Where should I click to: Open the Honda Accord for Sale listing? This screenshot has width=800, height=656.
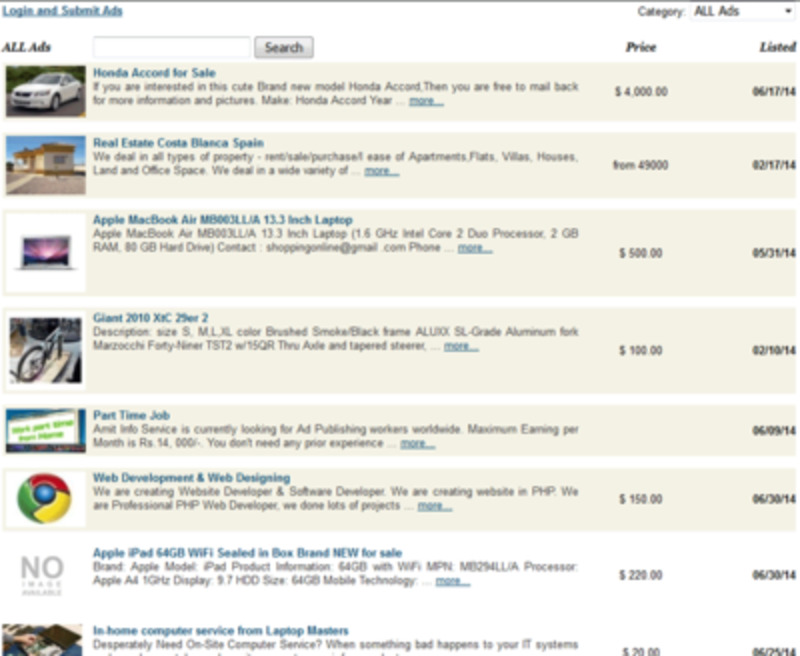[x=154, y=72]
